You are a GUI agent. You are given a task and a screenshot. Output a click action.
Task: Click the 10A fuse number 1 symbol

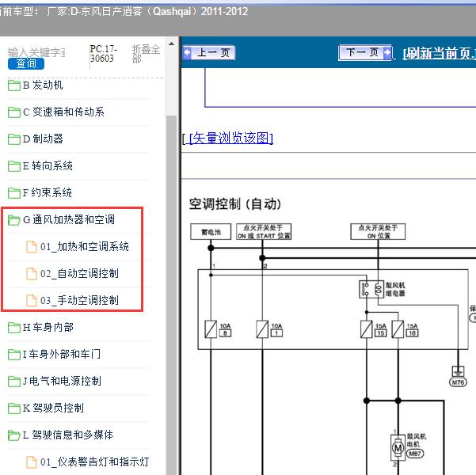point(262,329)
